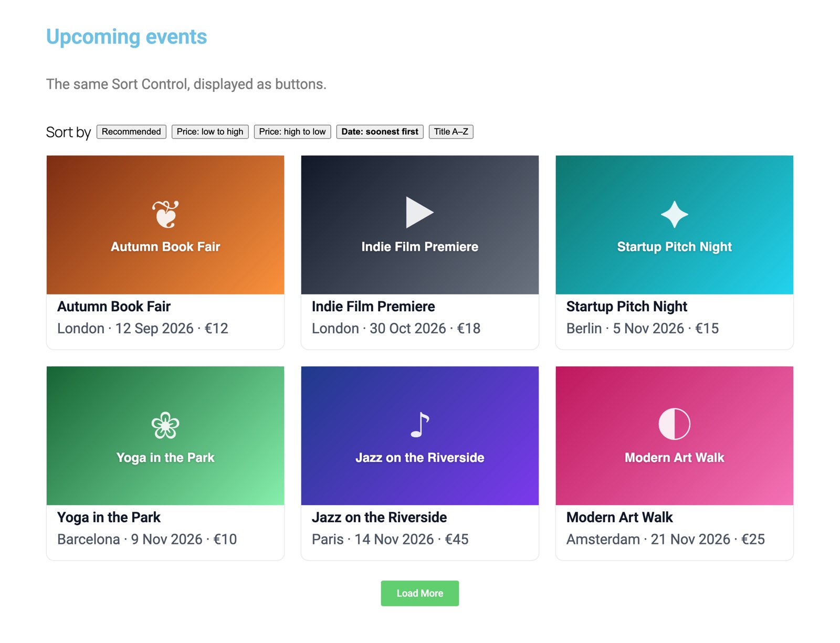Click the Upcoming events heading
The width and height of the screenshot is (840, 643).
127,37
